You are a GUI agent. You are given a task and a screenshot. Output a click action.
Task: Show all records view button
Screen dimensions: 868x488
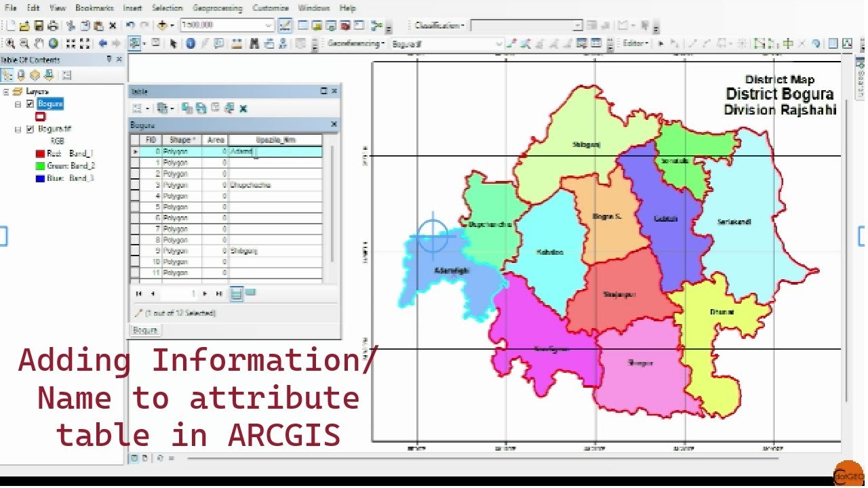[237, 293]
